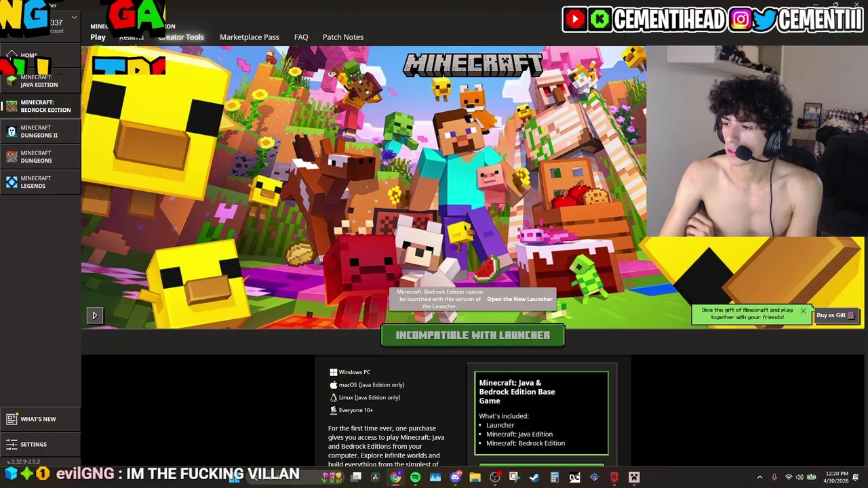Open Windows taskbar search with tulips icon

click(332, 477)
